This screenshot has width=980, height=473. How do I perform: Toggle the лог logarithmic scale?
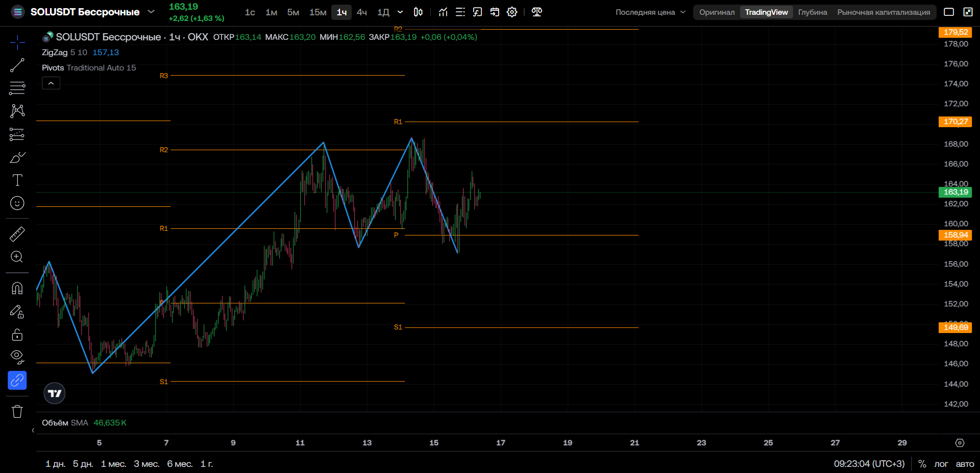coord(941,464)
